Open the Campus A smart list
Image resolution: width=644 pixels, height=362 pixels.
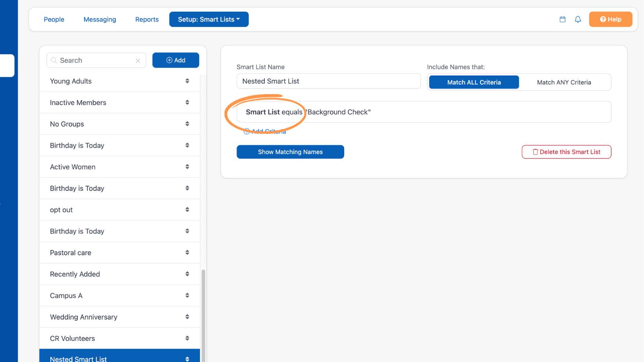click(120, 296)
